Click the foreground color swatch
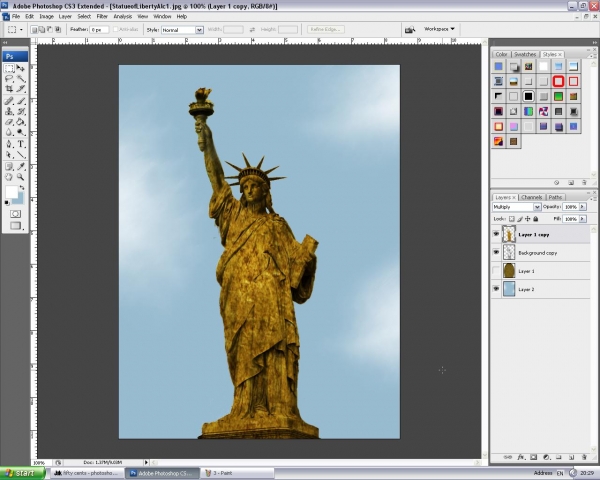This screenshot has width=600, height=480. 11,192
